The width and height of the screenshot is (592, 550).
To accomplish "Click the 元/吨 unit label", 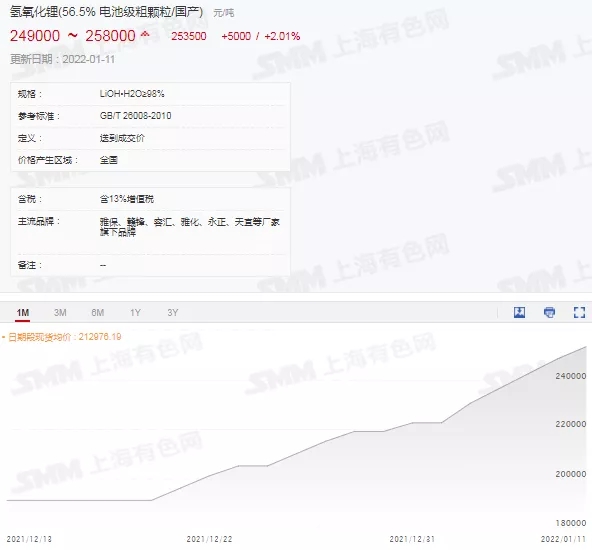I will (x=224, y=13).
